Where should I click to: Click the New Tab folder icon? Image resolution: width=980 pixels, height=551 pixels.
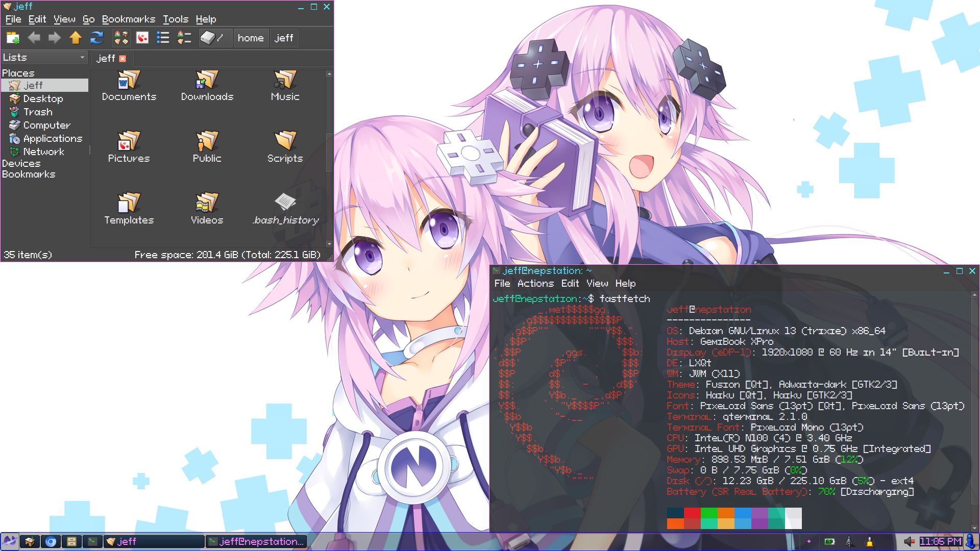coord(13,38)
